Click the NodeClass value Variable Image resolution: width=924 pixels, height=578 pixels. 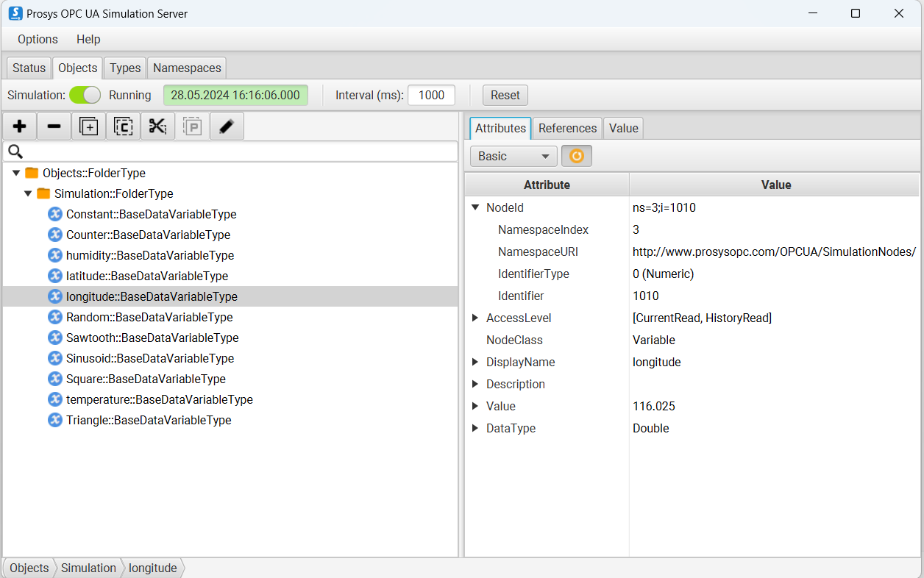pyautogui.click(x=654, y=340)
